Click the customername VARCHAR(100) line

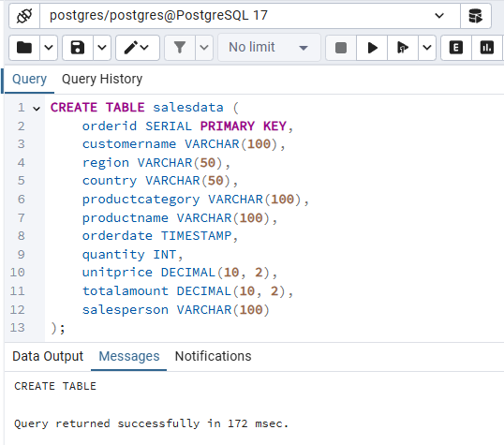pos(184,144)
